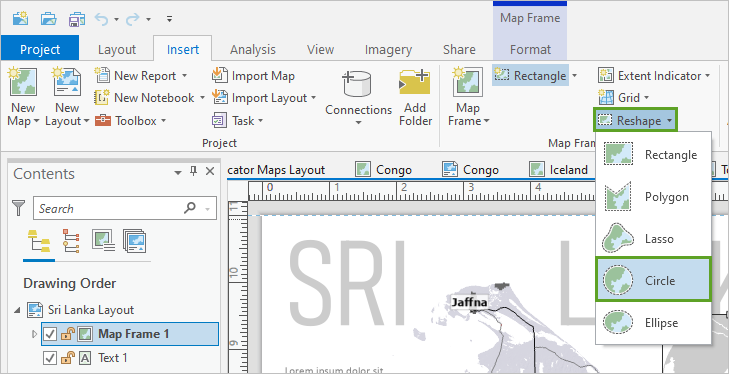Toggle the Map Frame 1 lock icon

tap(68, 334)
